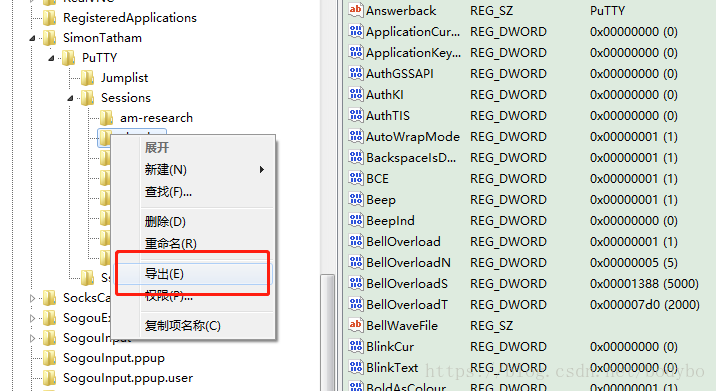Click the data cell 0x00000005 (5)
Image resolution: width=716 pixels, height=391 pixels.
633,263
